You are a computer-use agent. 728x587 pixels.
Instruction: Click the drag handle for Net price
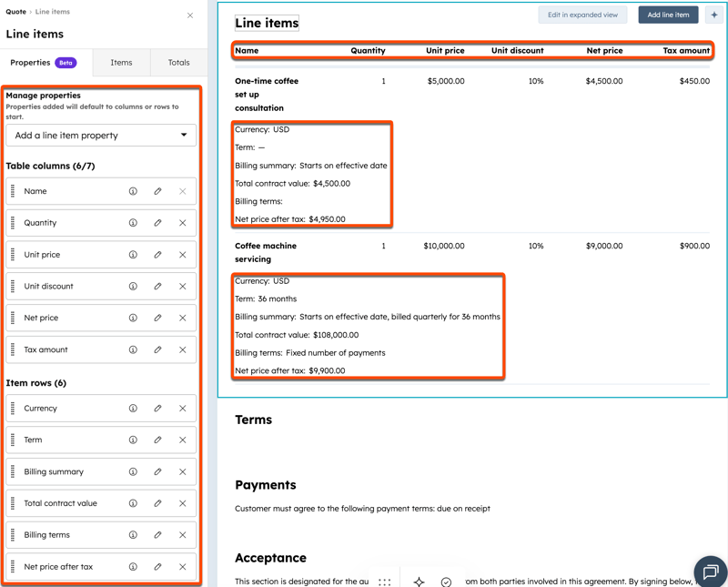[x=13, y=318]
